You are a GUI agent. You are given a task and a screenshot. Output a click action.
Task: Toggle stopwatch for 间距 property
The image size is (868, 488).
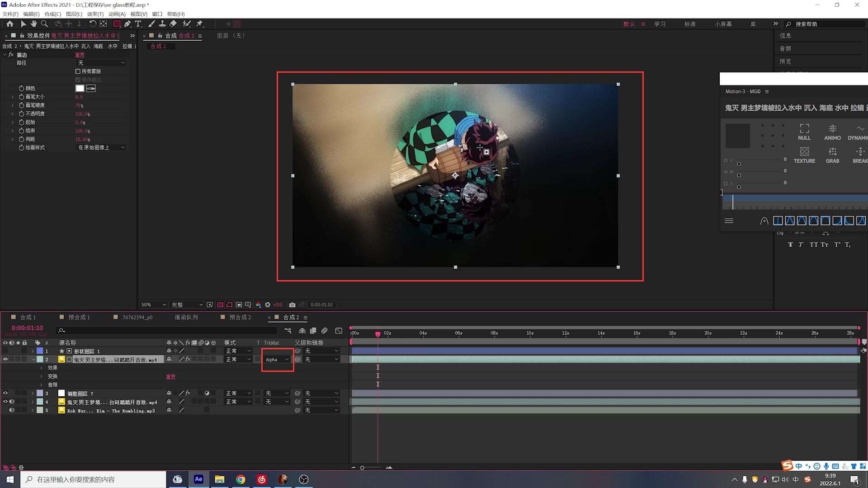21,139
